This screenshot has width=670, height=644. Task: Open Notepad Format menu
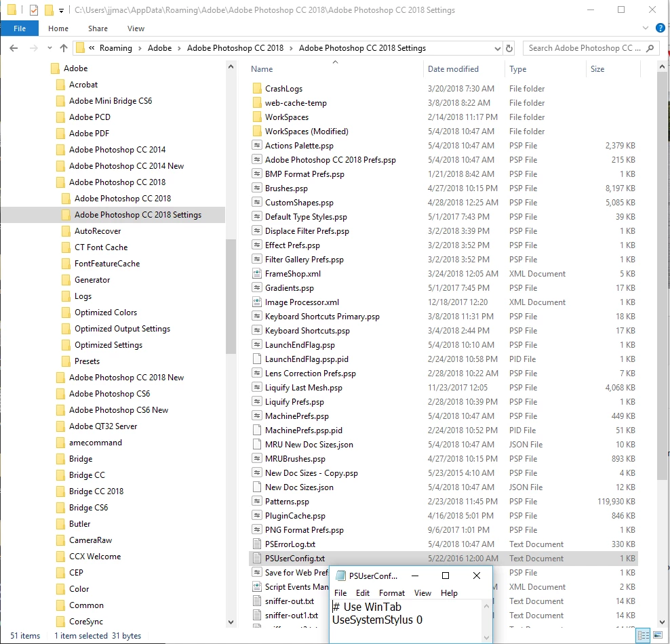pyautogui.click(x=392, y=593)
